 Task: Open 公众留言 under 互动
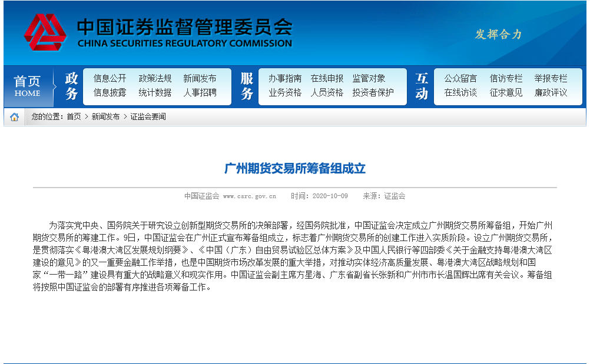click(x=460, y=79)
